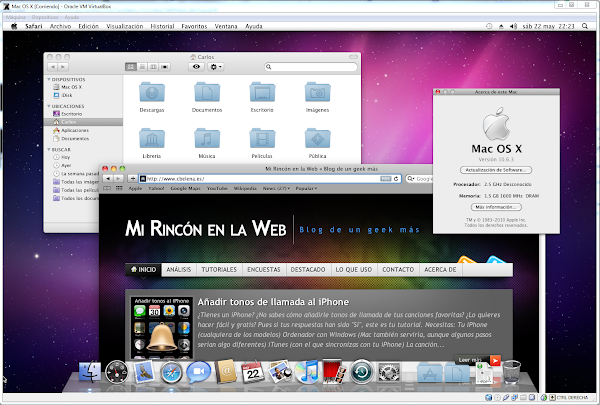
Task: Click the Actualización de Software button
Action: [x=490, y=171]
